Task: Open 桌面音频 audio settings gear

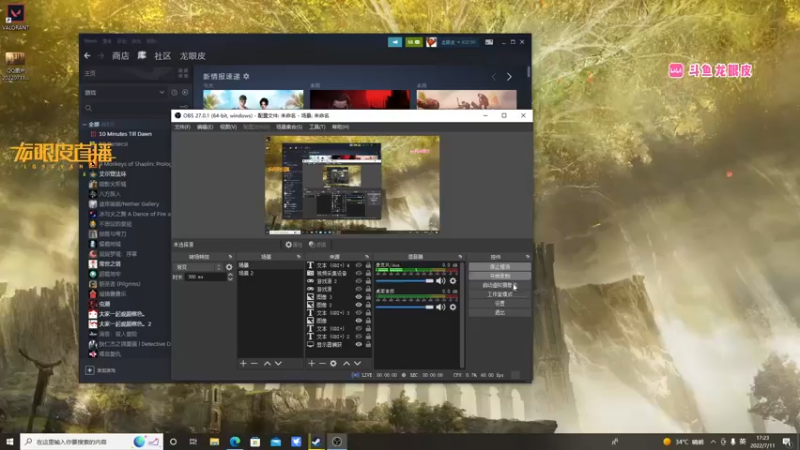Action: pos(453,307)
